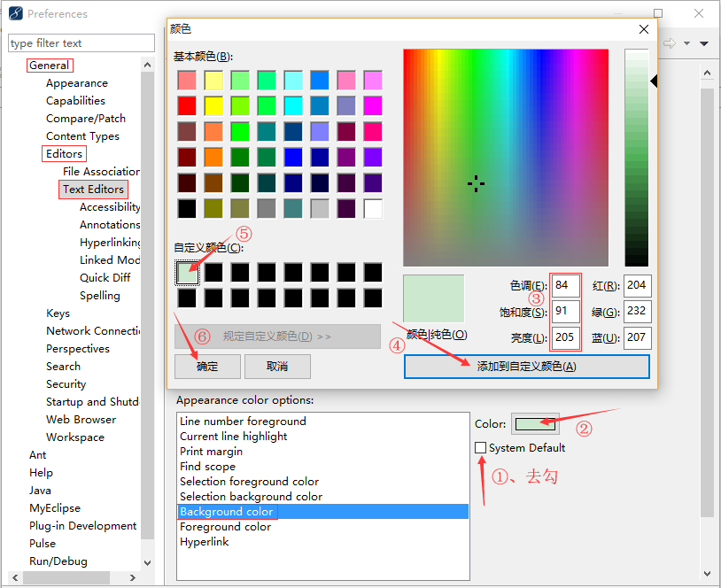721x588 pixels.
Task: Close the 颜色 color dialog
Action: click(644, 29)
